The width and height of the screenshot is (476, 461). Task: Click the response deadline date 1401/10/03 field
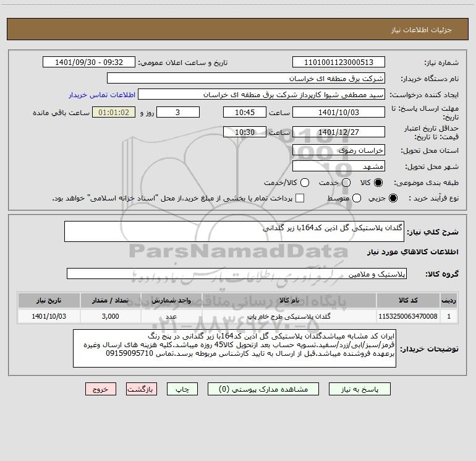pyautogui.click(x=339, y=112)
